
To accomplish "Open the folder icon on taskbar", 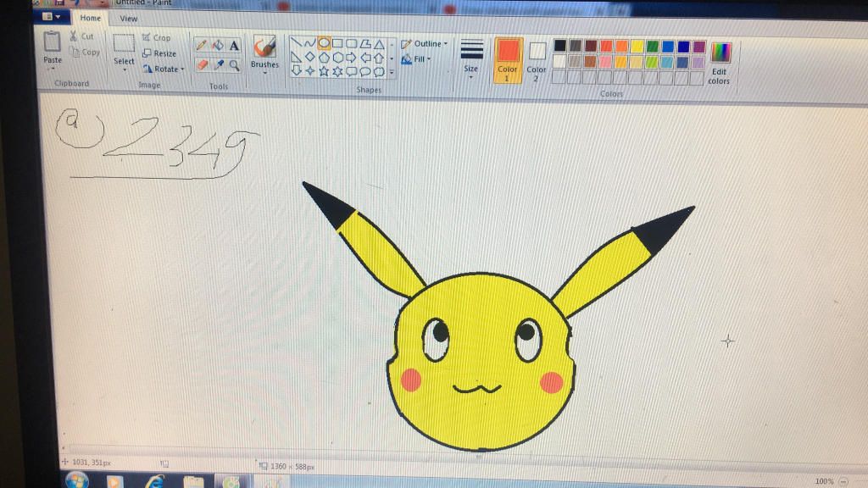I will 193,481.
